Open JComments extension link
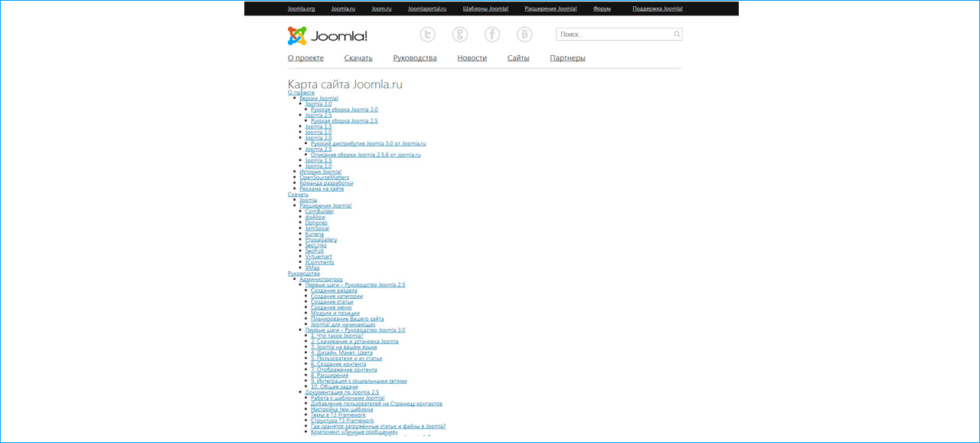Screen dimensions: 980x443 (319, 262)
